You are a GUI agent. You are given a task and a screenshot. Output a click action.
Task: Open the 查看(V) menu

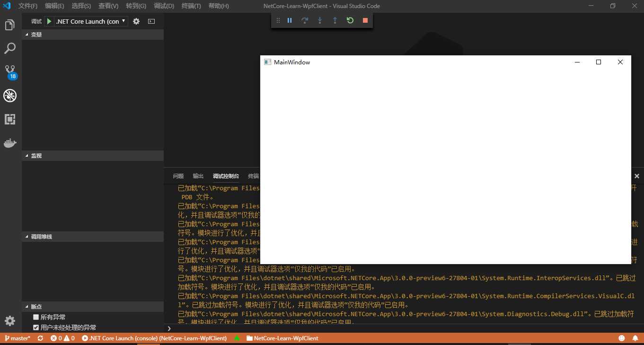pyautogui.click(x=108, y=6)
